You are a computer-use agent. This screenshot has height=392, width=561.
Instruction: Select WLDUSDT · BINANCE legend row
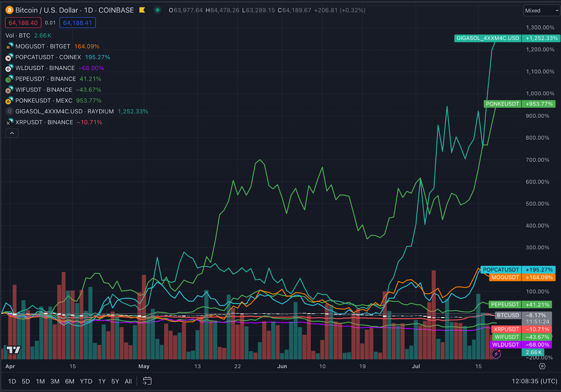click(x=55, y=68)
